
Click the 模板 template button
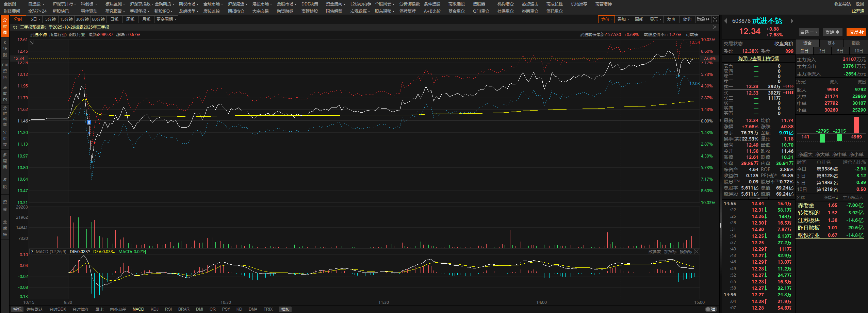(285, 309)
